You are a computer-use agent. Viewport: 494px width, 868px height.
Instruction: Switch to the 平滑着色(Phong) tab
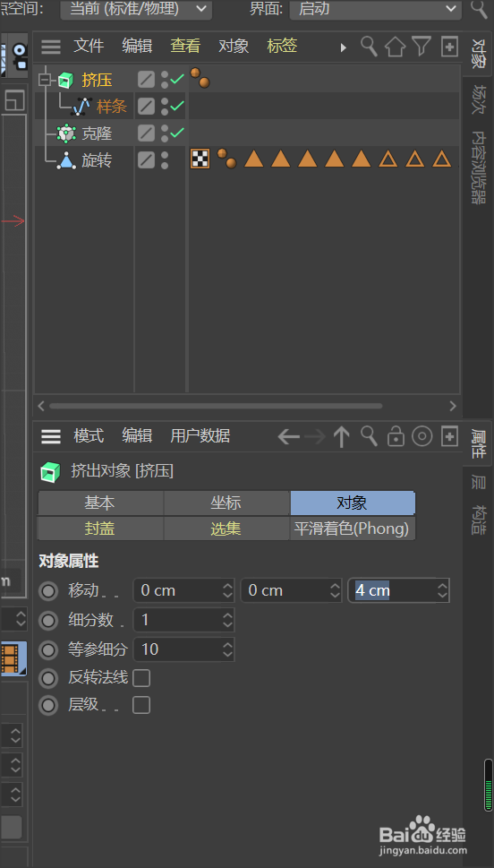[x=353, y=529]
